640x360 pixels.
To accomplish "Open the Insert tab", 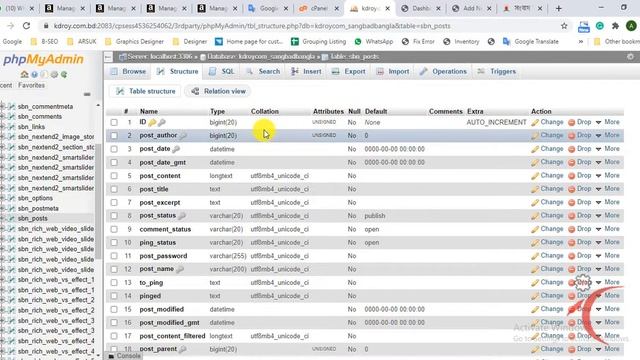I will 306,71.
